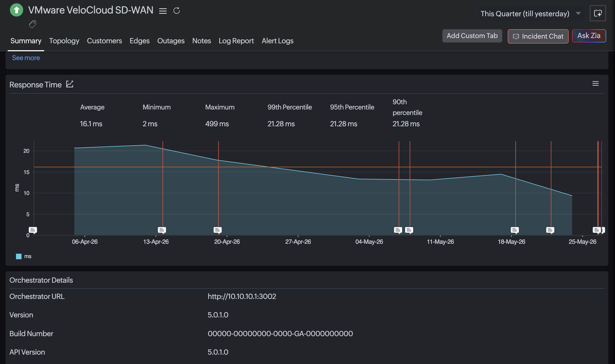Open Response Time chart in expanded view
615x364 pixels.
70,84
